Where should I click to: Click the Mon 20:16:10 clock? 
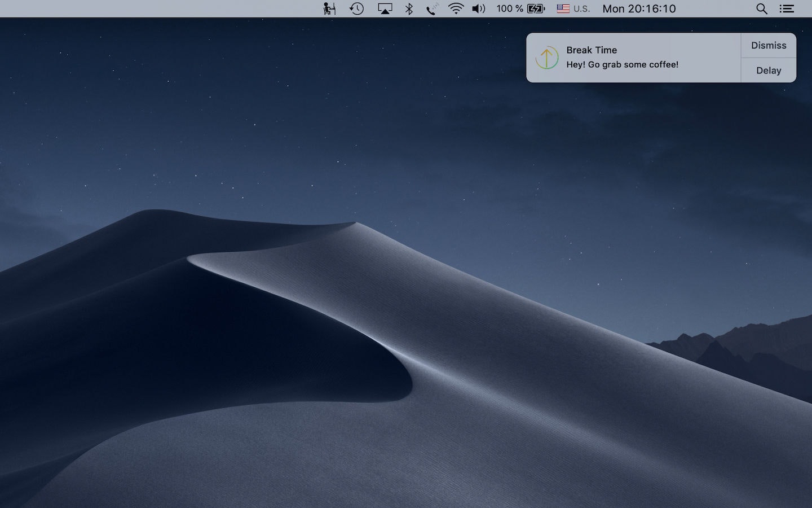coord(639,8)
